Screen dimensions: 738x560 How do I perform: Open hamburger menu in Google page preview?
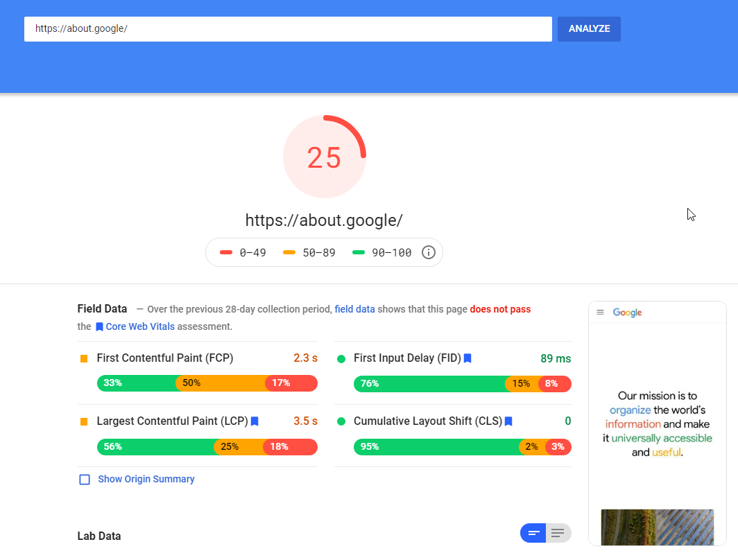click(x=600, y=312)
